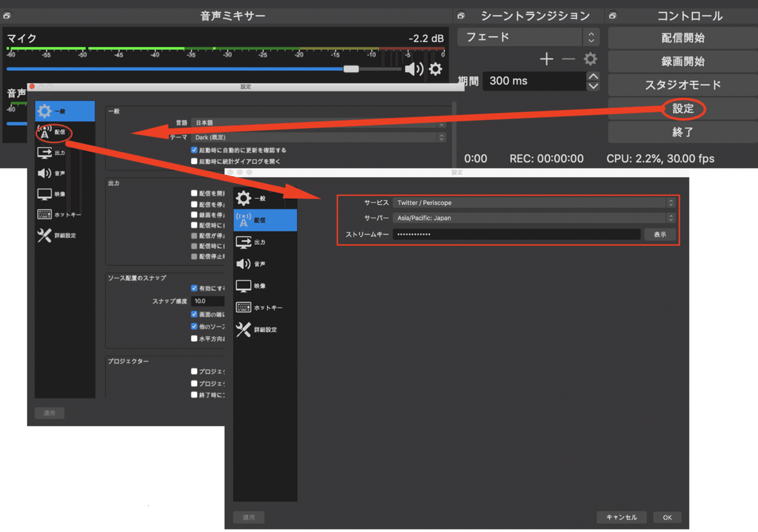Select highlighted 配信 tab in front settings window

click(265, 220)
